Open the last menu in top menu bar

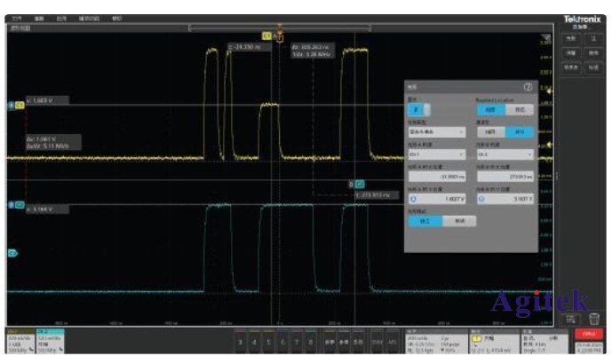(117, 18)
